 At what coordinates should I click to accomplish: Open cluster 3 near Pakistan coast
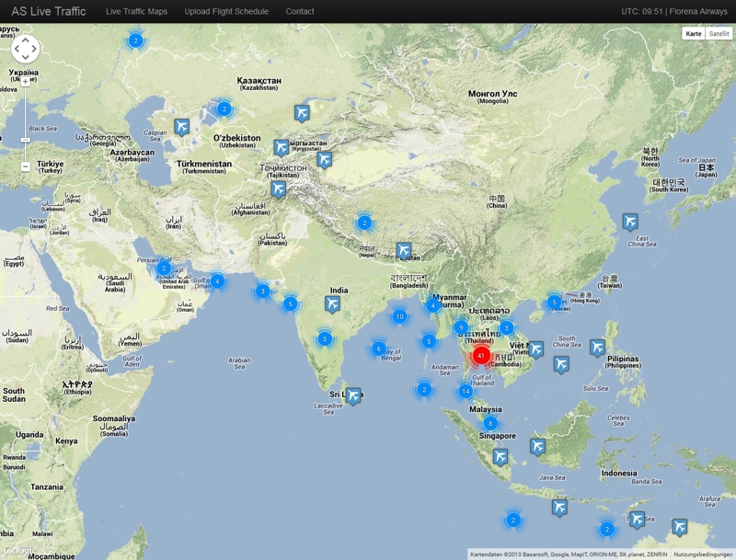click(262, 291)
